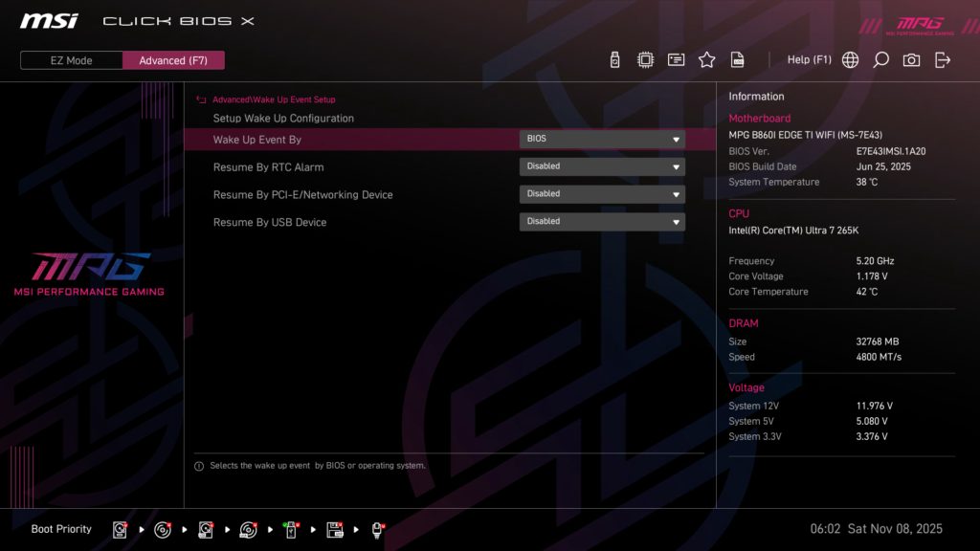Open the log file icon in the toolbar
The image size is (980, 551).
[737, 58]
